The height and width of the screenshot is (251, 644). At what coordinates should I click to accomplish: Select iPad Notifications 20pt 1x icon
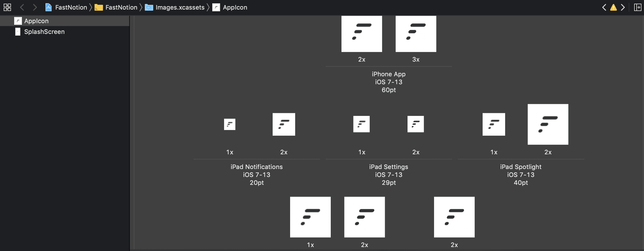point(230,124)
